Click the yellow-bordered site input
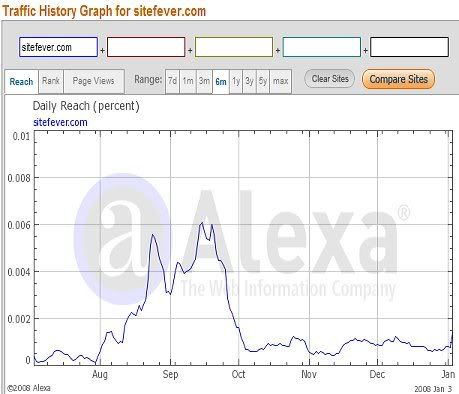Image resolution: width=459 pixels, height=394 pixels. coord(234,47)
